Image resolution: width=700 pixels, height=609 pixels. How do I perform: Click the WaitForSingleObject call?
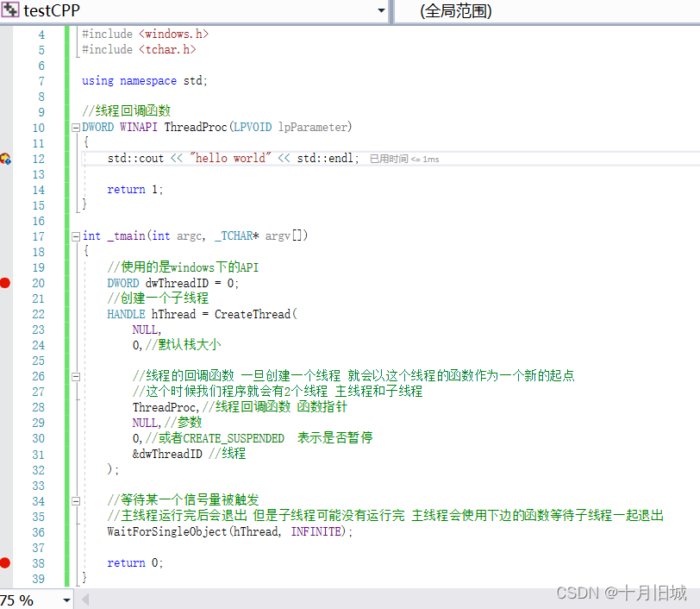[167, 531]
